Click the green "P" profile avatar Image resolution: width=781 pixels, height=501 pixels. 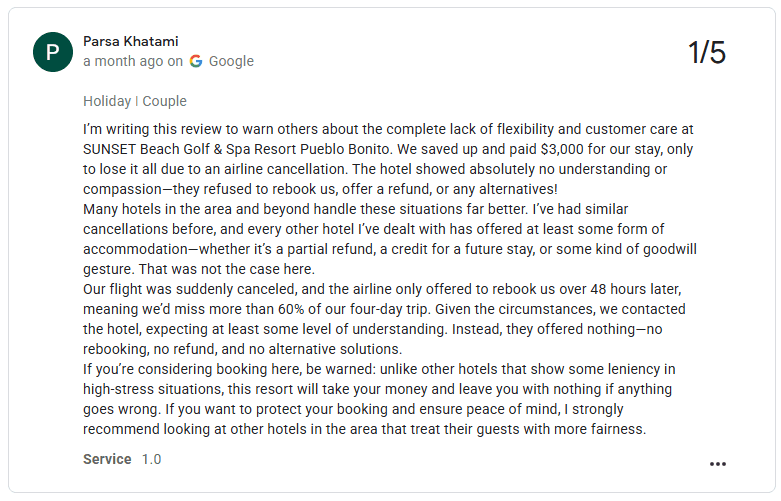click(53, 52)
